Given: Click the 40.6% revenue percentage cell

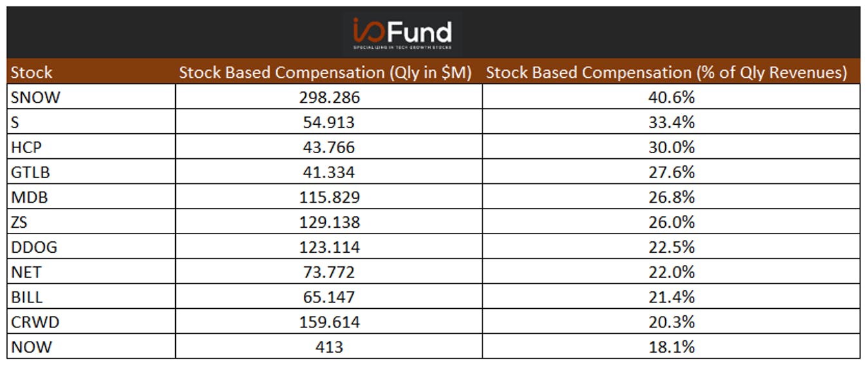Looking at the screenshot, I should coord(672,97).
